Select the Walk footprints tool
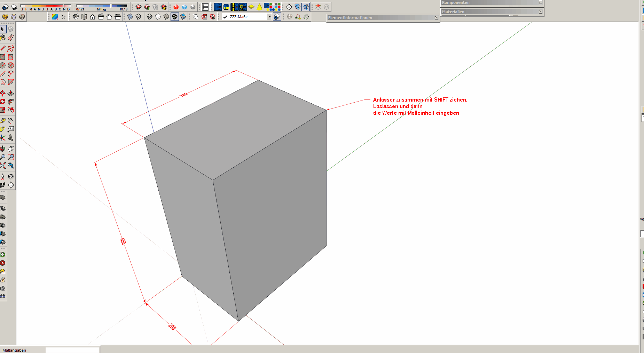The height and width of the screenshot is (353, 644). [3, 185]
